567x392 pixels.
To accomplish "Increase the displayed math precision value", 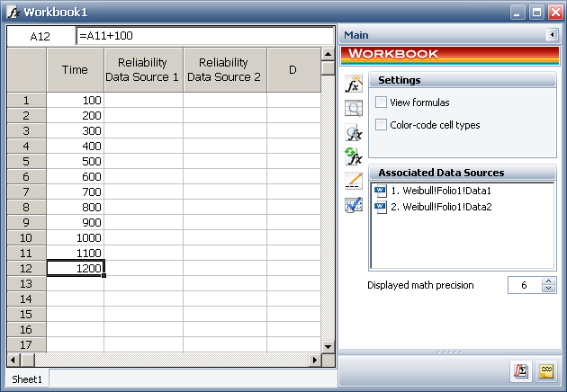I will point(549,281).
